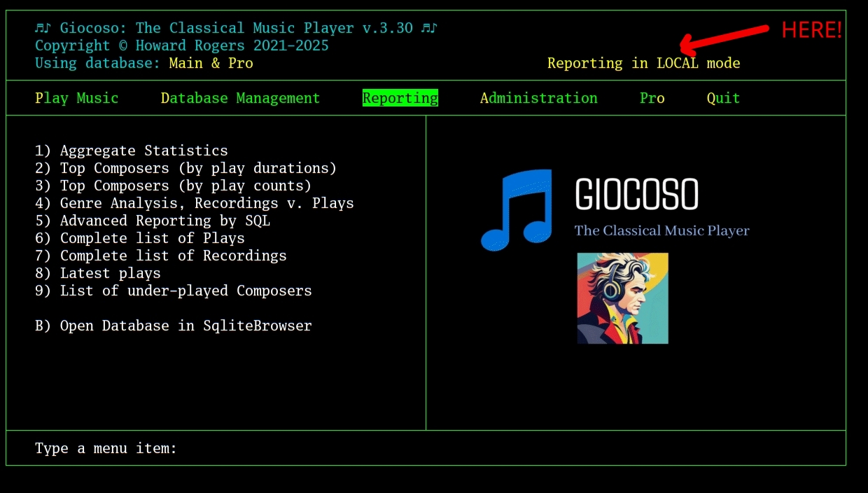Switch to the Reporting section
The image size is (868, 493).
(400, 98)
